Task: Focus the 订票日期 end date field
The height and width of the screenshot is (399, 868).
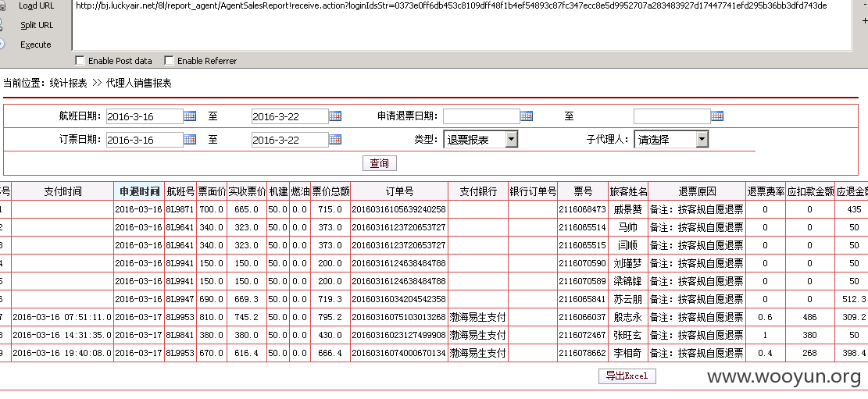Action: coord(290,140)
